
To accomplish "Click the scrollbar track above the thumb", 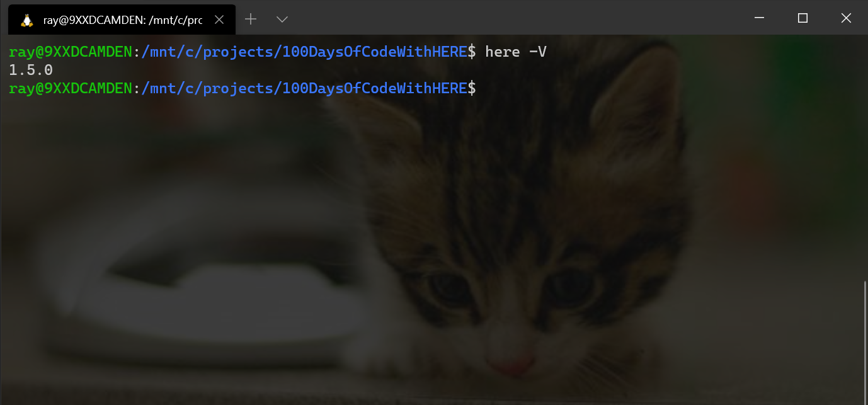I will click(865, 157).
